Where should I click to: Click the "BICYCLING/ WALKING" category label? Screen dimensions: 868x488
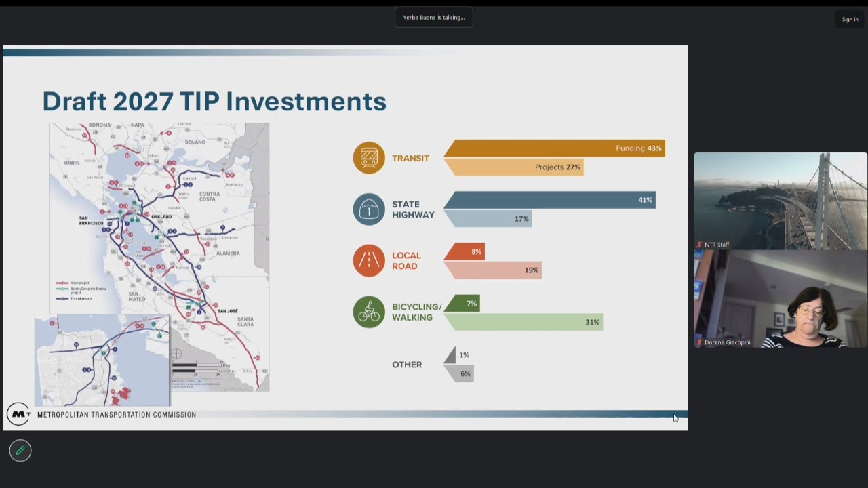(x=417, y=312)
